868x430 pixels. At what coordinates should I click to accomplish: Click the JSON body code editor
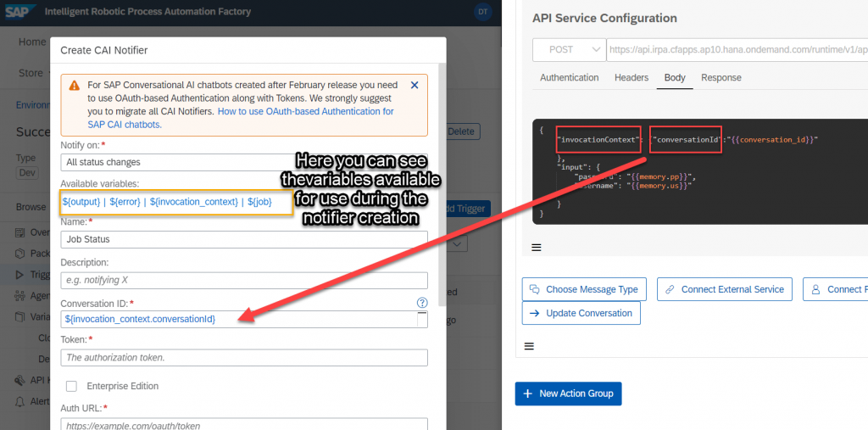point(700,172)
